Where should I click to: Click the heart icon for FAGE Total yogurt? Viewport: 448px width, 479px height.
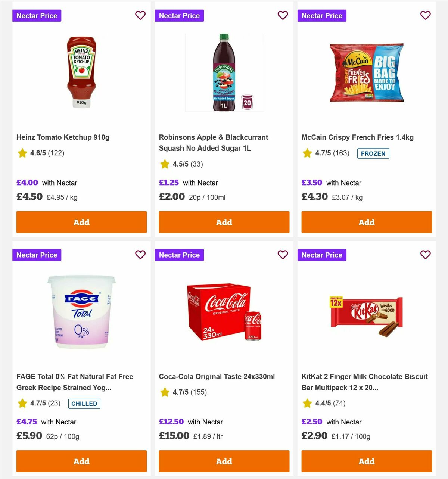click(140, 255)
